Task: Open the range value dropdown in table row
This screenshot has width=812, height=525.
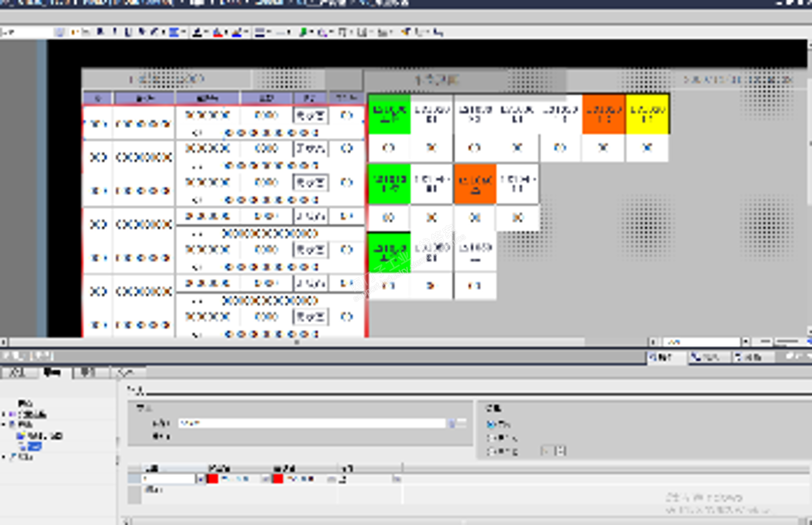Action: pos(201,479)
